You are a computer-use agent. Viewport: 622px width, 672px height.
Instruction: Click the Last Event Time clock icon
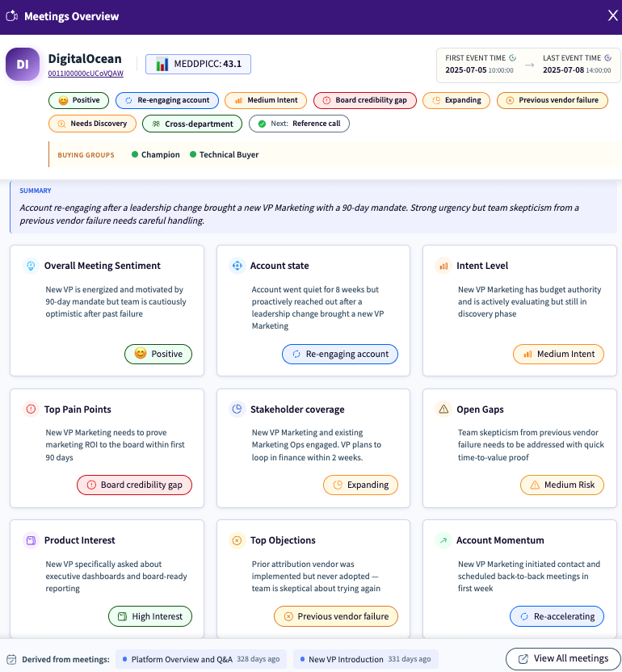[x=607, y=58]
